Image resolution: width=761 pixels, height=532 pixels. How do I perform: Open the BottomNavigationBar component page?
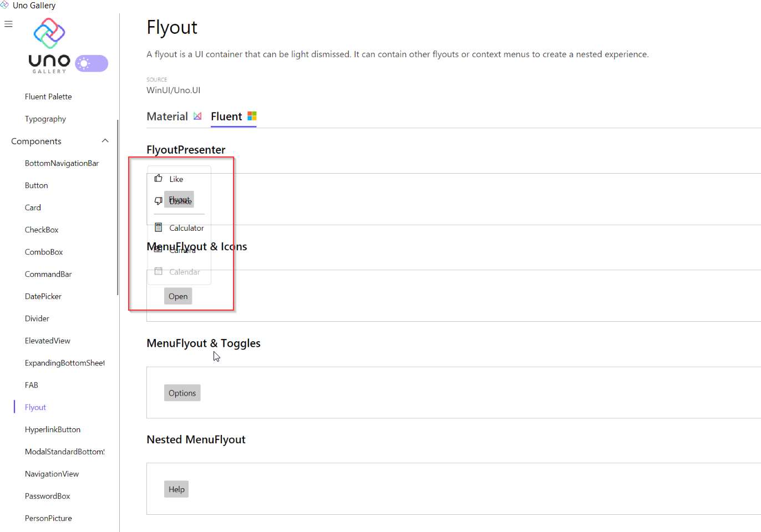pos(62,163)
